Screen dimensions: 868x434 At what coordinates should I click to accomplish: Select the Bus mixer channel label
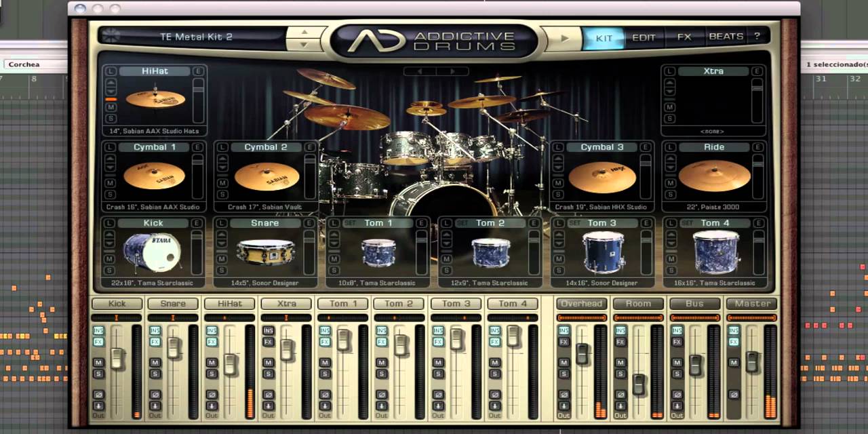tap(695, 304)
